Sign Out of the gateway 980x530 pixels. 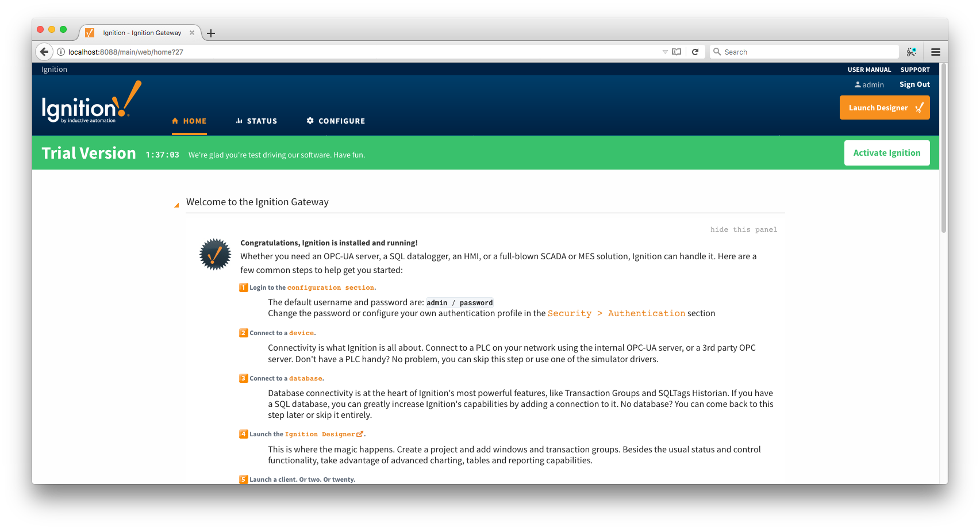pos(914,85)
